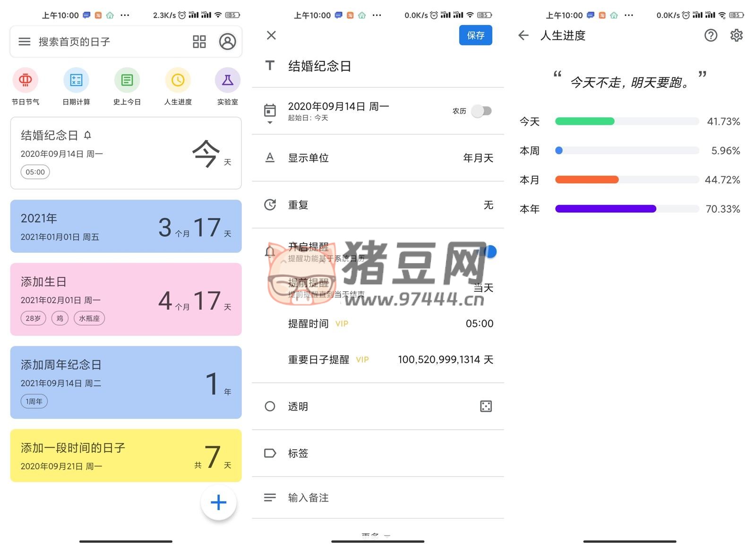Open the 史上今日 history icon
Screen dimensions: 756x546
click(127, 80)
